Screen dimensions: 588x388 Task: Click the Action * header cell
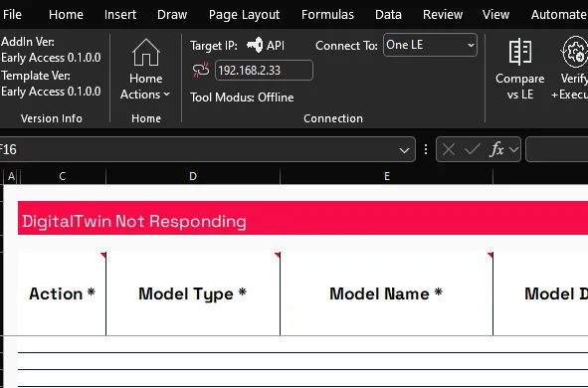62,293
